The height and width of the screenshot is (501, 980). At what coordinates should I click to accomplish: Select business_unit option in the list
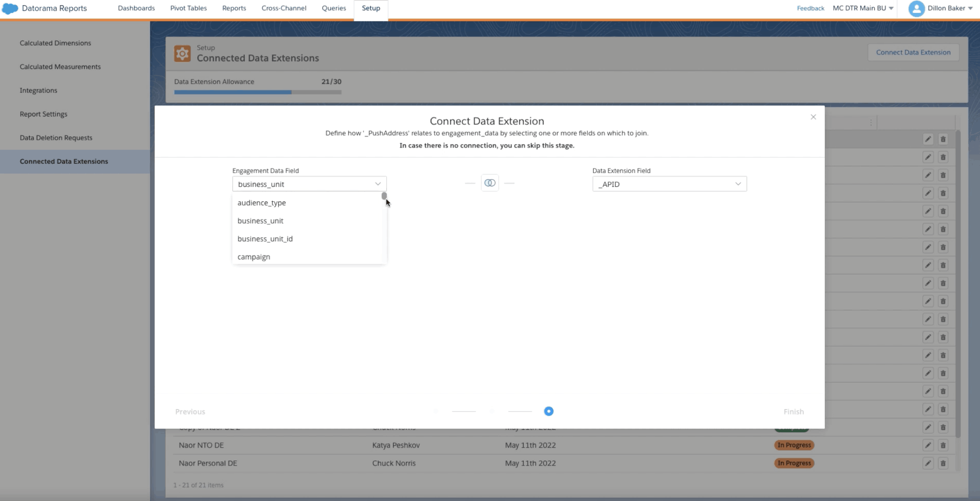click(x=309, y=221)
